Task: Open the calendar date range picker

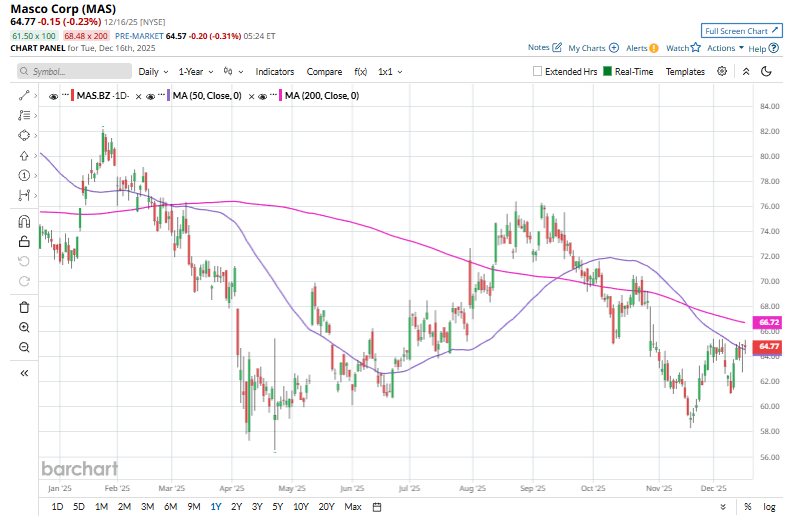Action: pyautogui.click(x=375, y=507)
